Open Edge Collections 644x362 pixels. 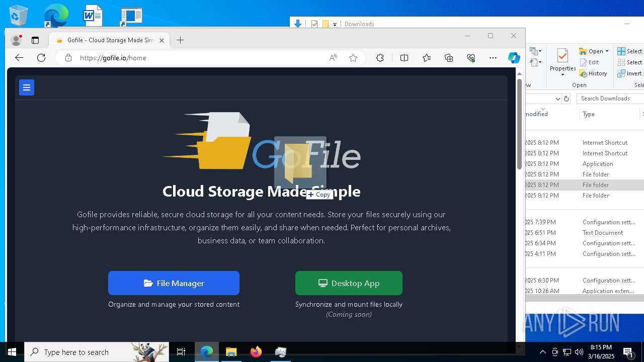[449, 58]
